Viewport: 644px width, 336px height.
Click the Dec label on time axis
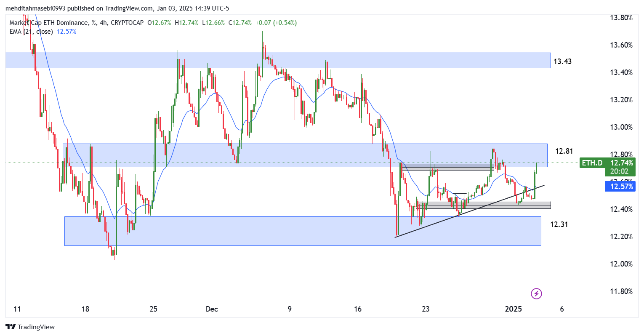[212, 309]
